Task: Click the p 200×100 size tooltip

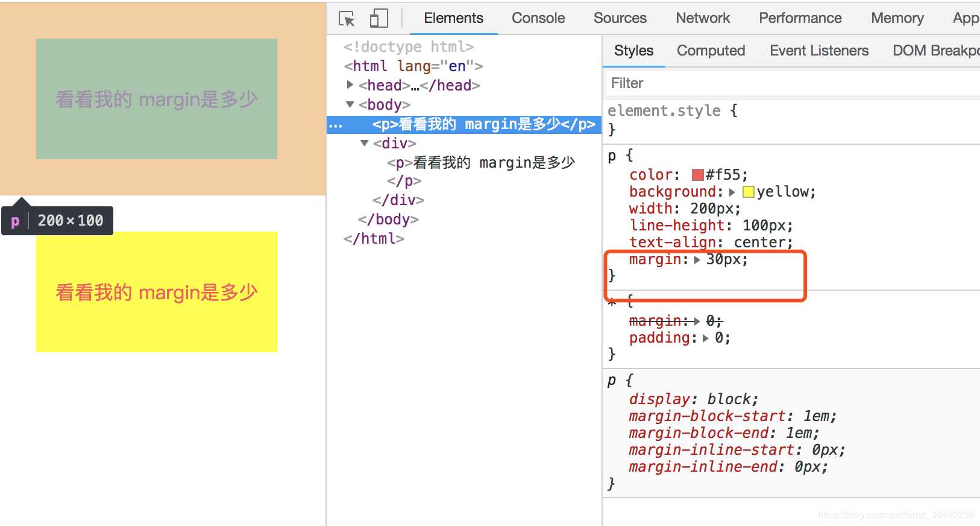Action: click(x=57, y=220)
